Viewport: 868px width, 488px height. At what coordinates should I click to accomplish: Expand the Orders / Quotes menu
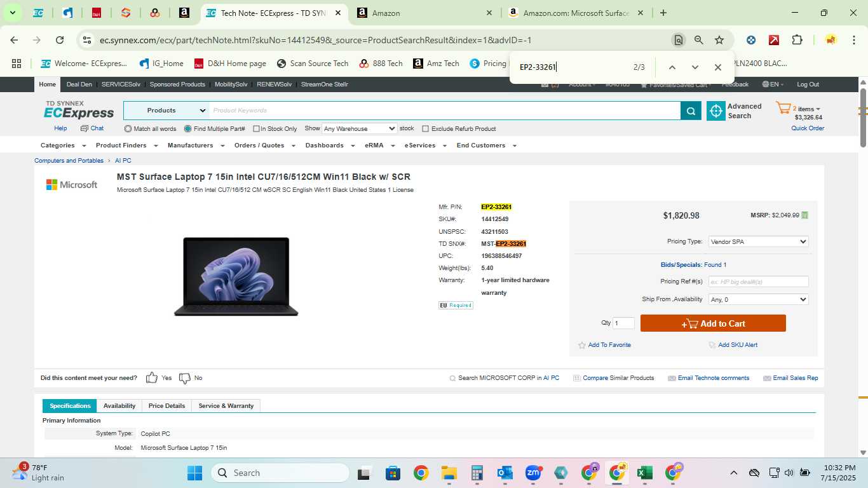coord(265,146)
